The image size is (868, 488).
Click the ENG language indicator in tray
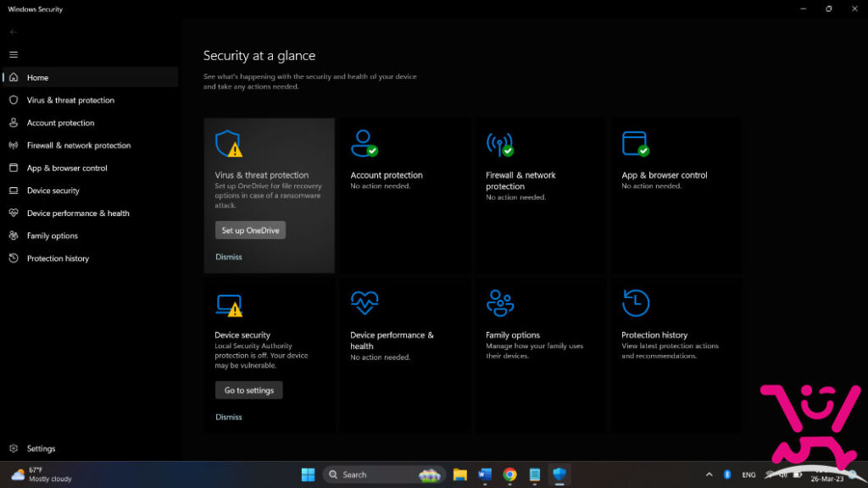[748, 474]
